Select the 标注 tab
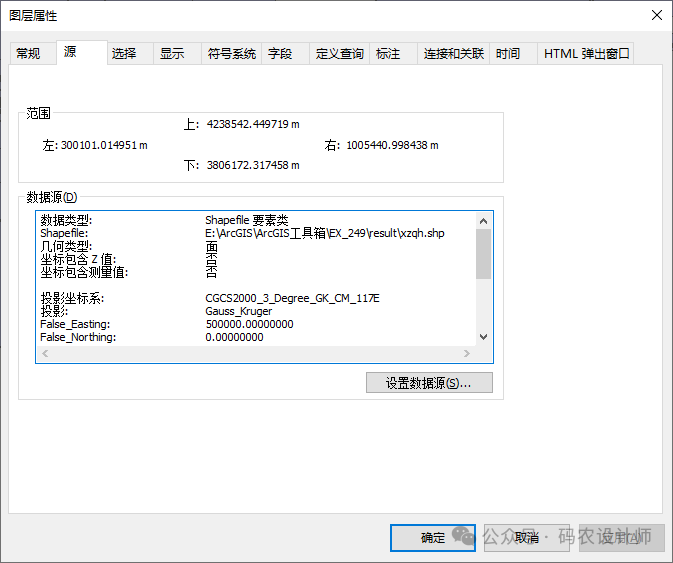673x563 pixels. click(388, 54)
